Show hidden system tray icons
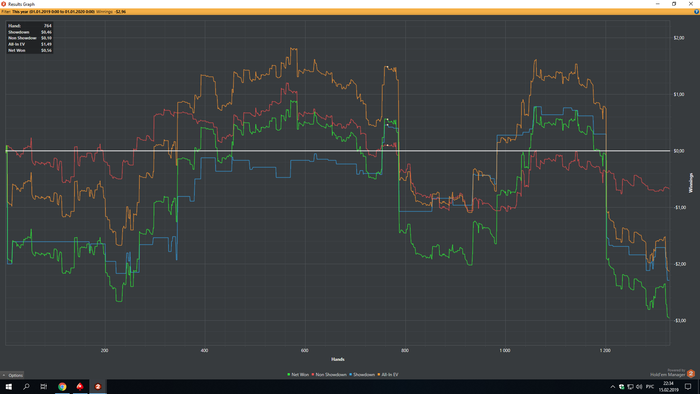Image resolution: width=700 pixels, height=394 pixels. coord(612,387)
